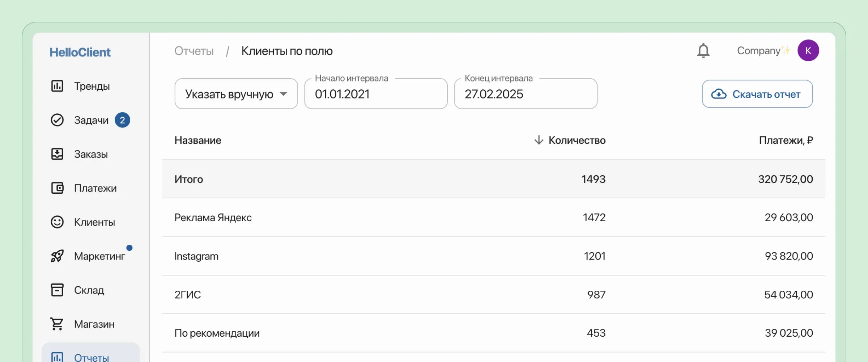The height and width of the screenshot is (362, 868).
Task: Go to Отчеты in the sidebar
Action: [91, 357]
